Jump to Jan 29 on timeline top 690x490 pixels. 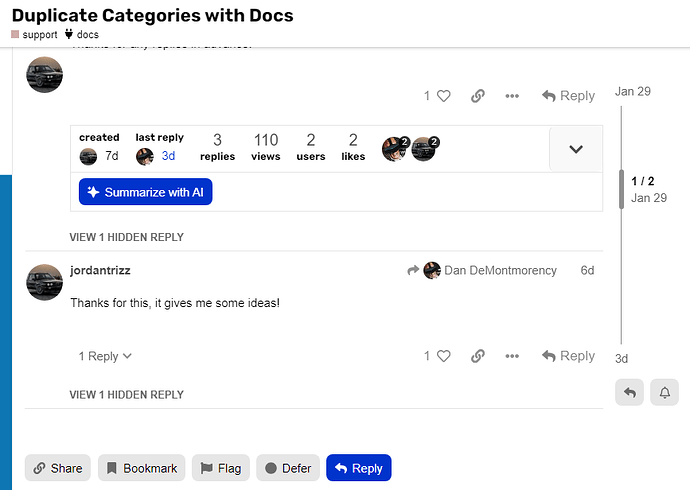coord(632,91)
